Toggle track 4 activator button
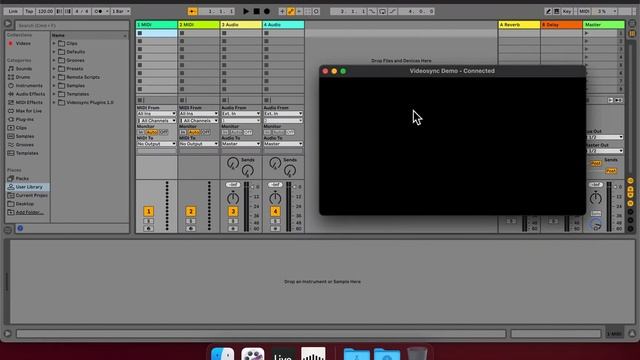The width and height of the screenshot is (640, 360). [x=275, y=211]
